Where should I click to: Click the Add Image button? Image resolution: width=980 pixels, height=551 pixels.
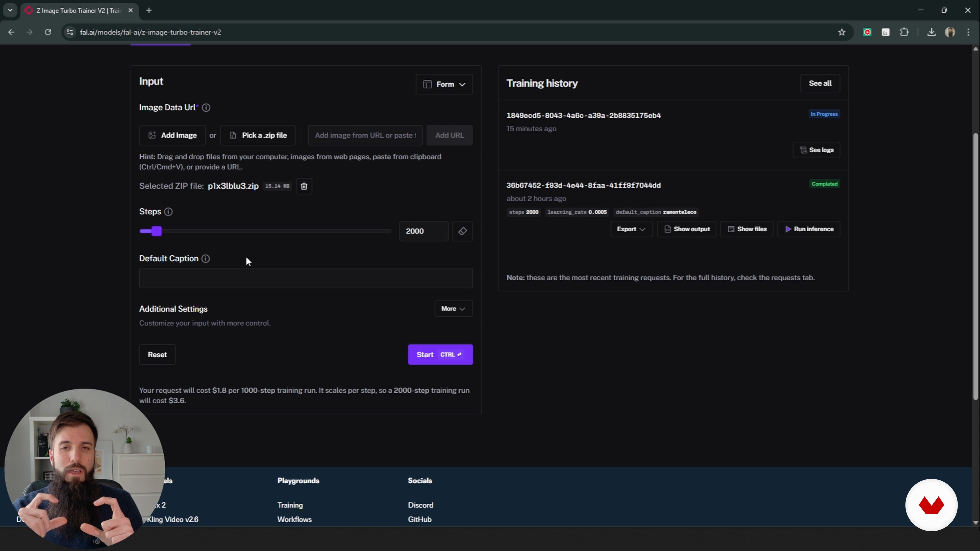172,135
